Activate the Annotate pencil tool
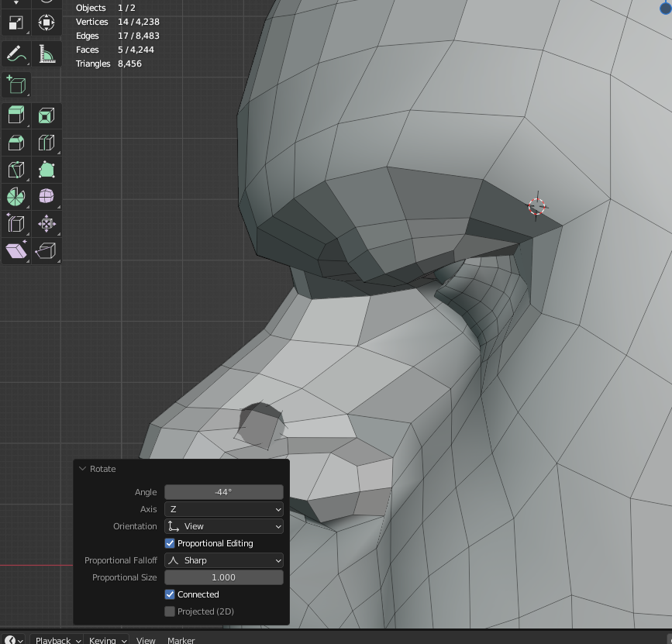The image size is (672, 644). click(x=16, y=54)
